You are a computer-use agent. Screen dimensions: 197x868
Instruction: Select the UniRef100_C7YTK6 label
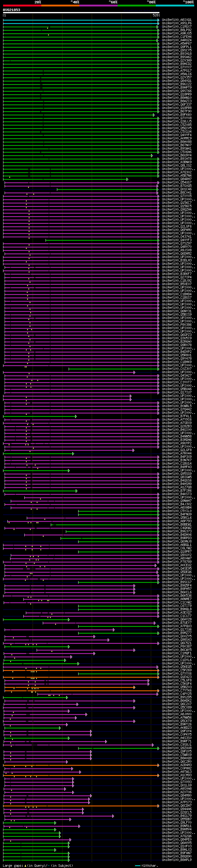point(176,691)
